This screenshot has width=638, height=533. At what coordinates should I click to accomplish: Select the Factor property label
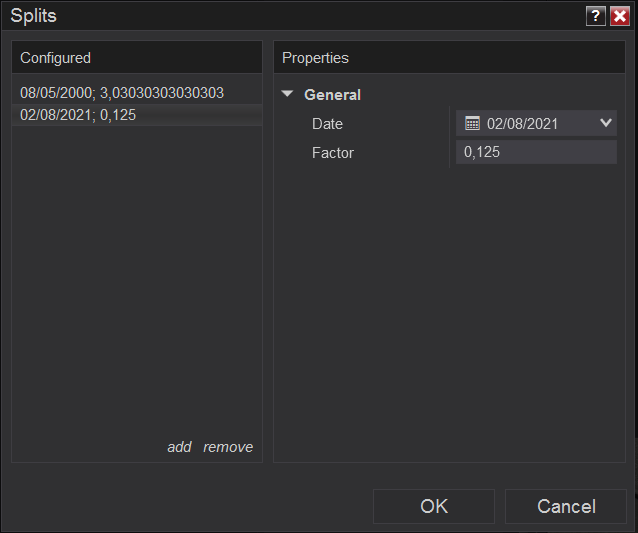coord(333,153)
